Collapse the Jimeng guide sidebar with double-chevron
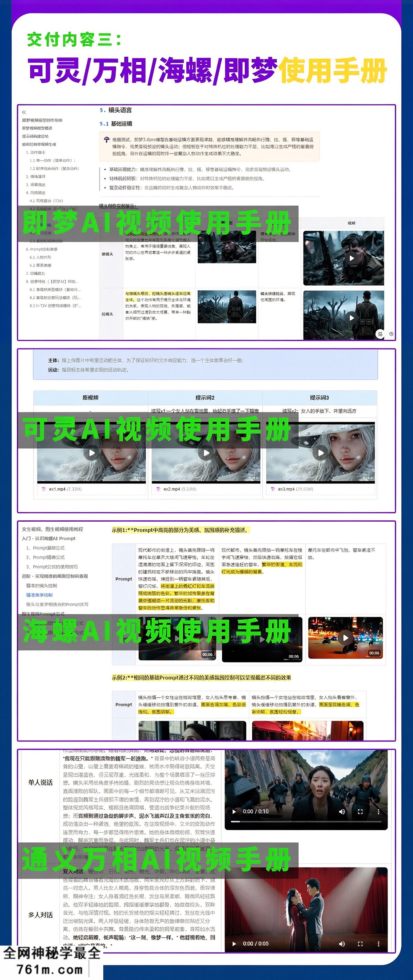 tap(24, 112)
